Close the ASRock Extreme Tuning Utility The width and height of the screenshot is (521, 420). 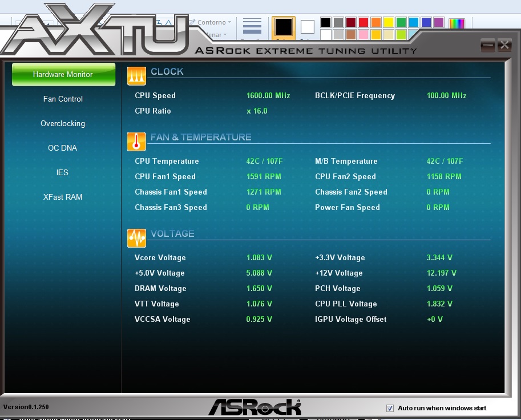[504, 45]
